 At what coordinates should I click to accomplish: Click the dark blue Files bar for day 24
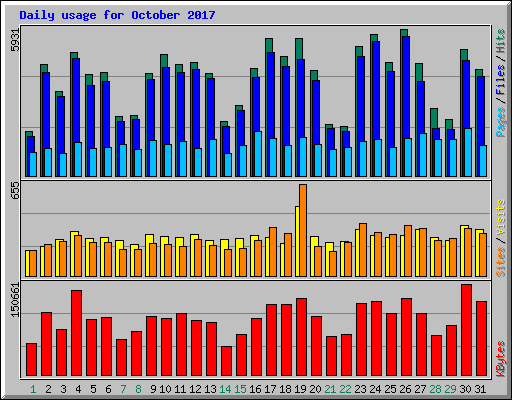376,90
